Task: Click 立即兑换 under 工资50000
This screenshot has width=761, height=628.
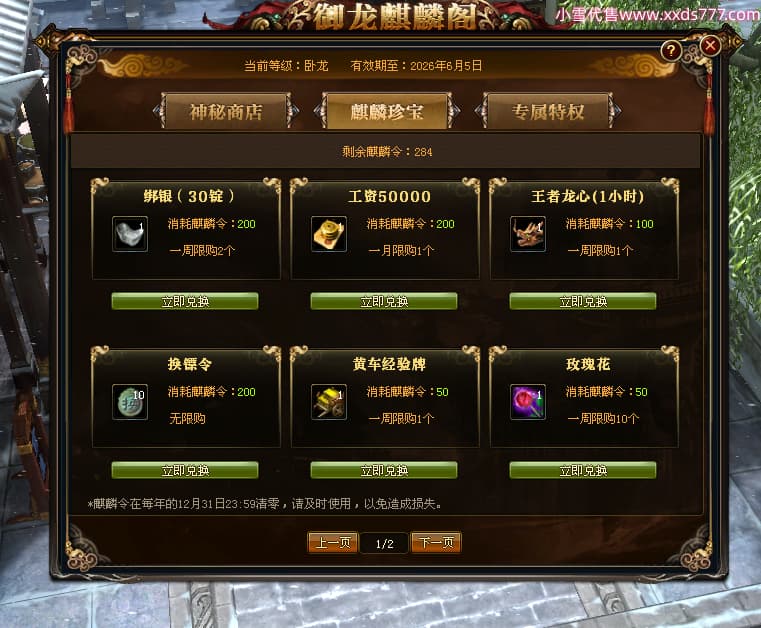Action: (384, 301)
